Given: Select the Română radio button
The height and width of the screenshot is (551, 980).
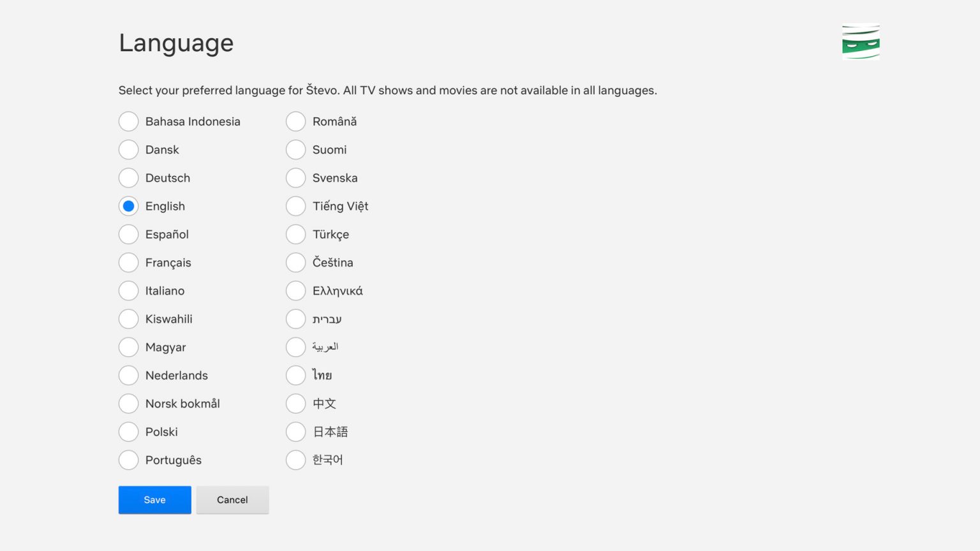Looking at the screenshot, I should [295, 121].
